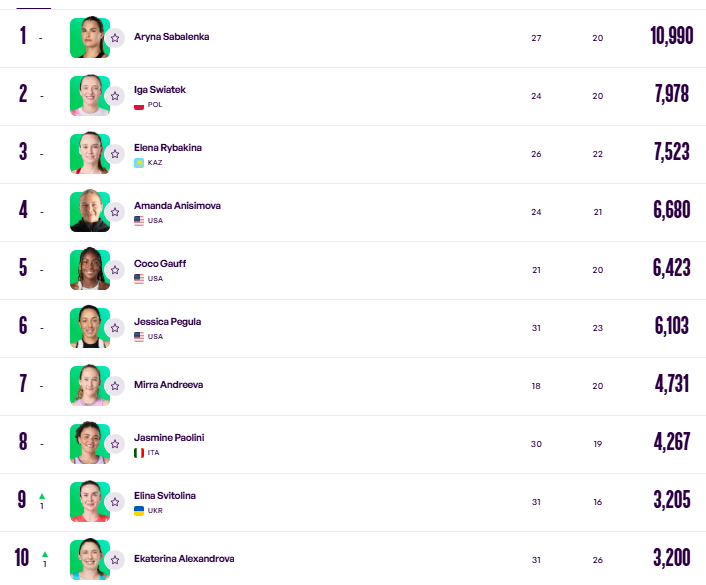Image resolution: width=706 pixels, height=585 pixels.
Task: Click the green up arrow for Elina Svitolina
Action: (42, 496)
